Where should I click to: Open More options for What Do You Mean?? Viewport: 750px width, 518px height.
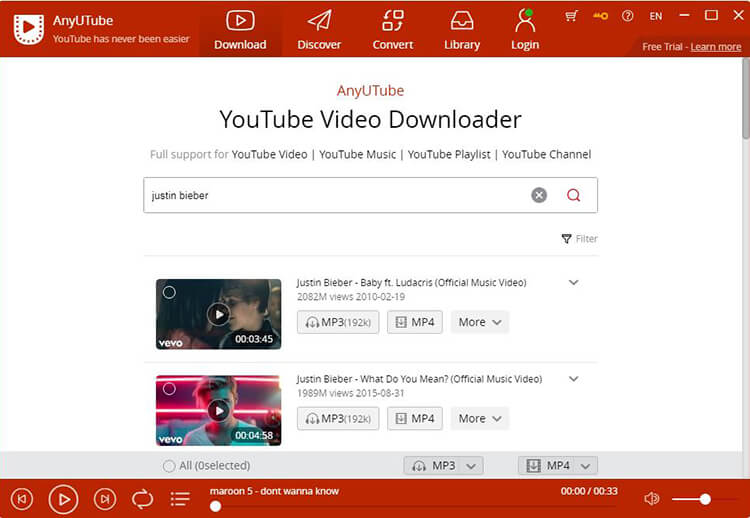point(480,419)
